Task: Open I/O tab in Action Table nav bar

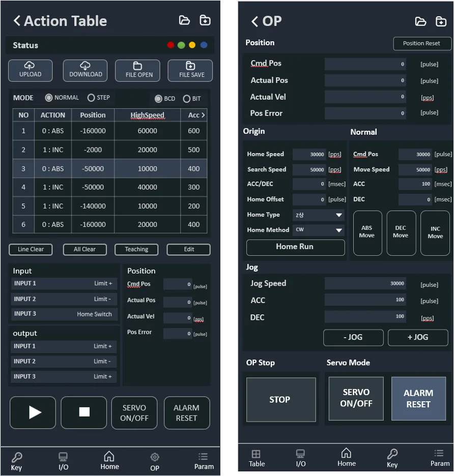Action: [x=63, y=461]
